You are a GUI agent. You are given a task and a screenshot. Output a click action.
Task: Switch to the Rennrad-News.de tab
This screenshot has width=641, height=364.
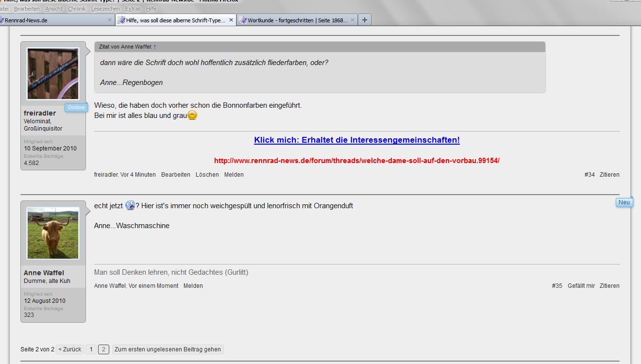(x=53, y=20)
